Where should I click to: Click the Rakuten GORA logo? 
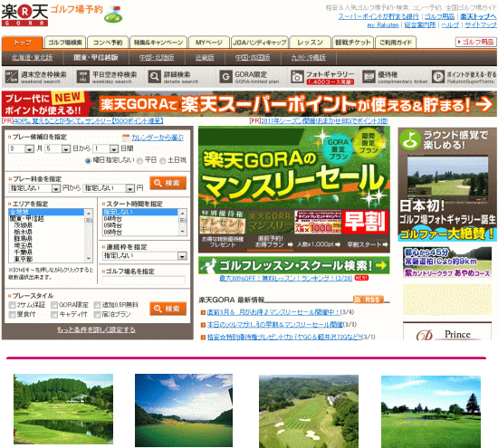pyautogui.click(x=24, y=14)
